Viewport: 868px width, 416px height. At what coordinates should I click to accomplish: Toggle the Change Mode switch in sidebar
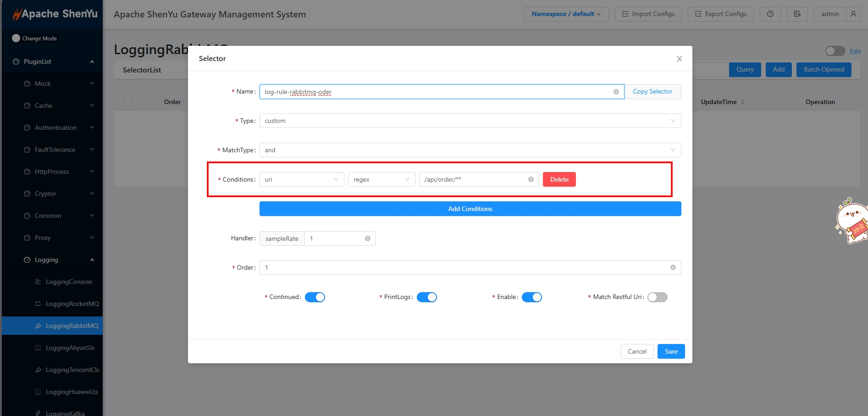[16, 38]
